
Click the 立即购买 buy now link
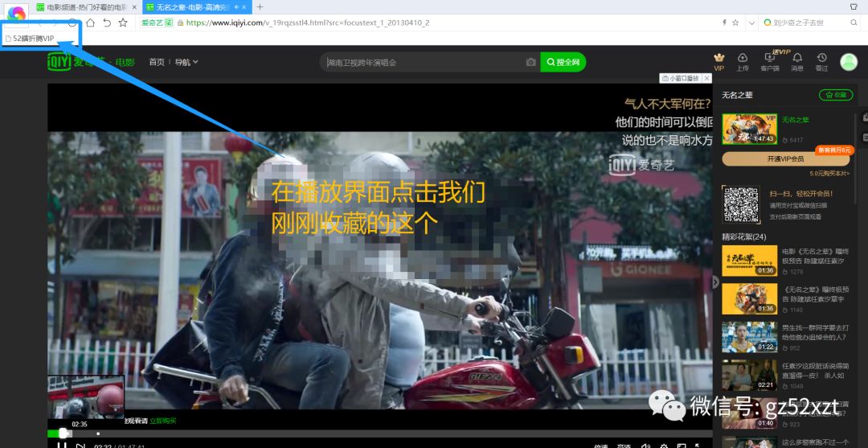coord(162,421)
